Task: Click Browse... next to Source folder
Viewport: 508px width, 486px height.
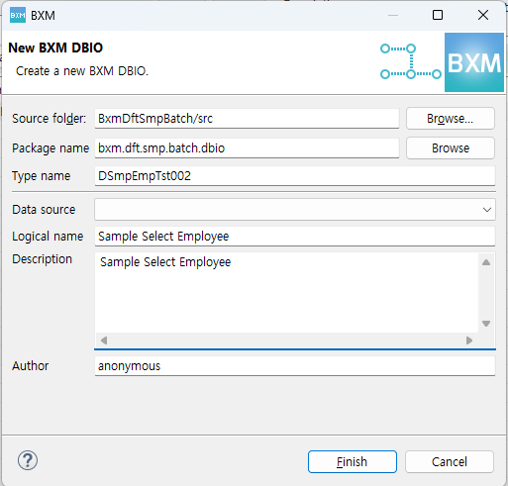Action: (450, 118)
